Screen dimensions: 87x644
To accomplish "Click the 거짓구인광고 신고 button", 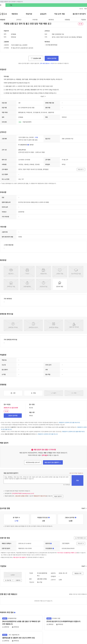I will 80,538.
